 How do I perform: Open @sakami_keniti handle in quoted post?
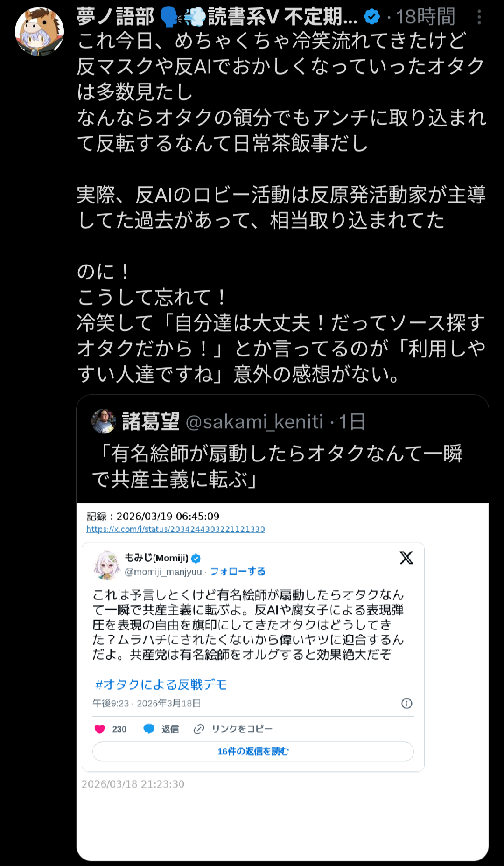tap(254, 422)
